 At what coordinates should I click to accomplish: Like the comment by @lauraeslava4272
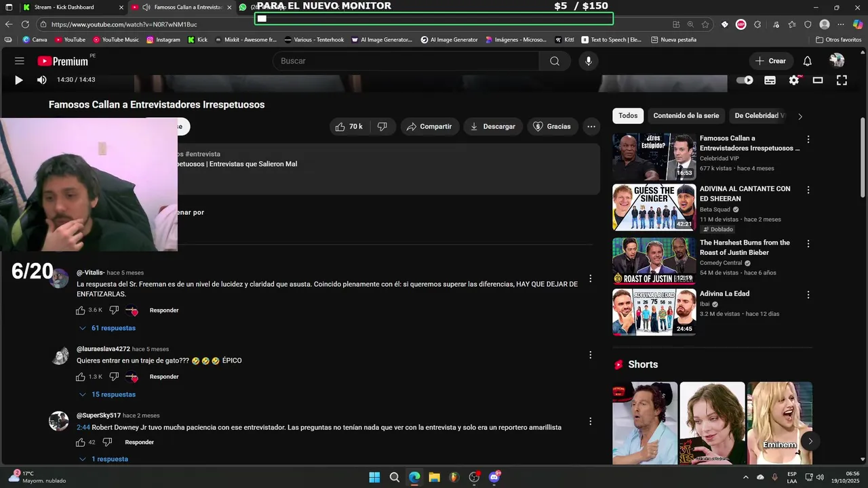pyautogui.click(x=81, y=377)
